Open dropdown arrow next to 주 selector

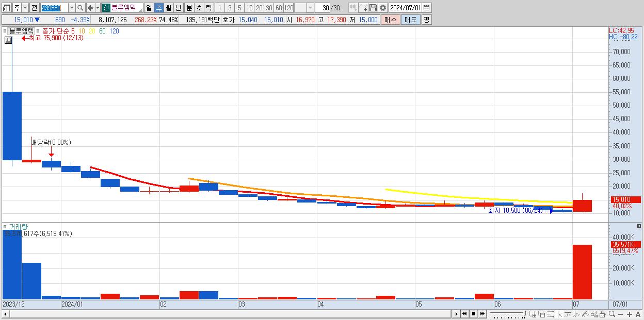coord(25,8)
